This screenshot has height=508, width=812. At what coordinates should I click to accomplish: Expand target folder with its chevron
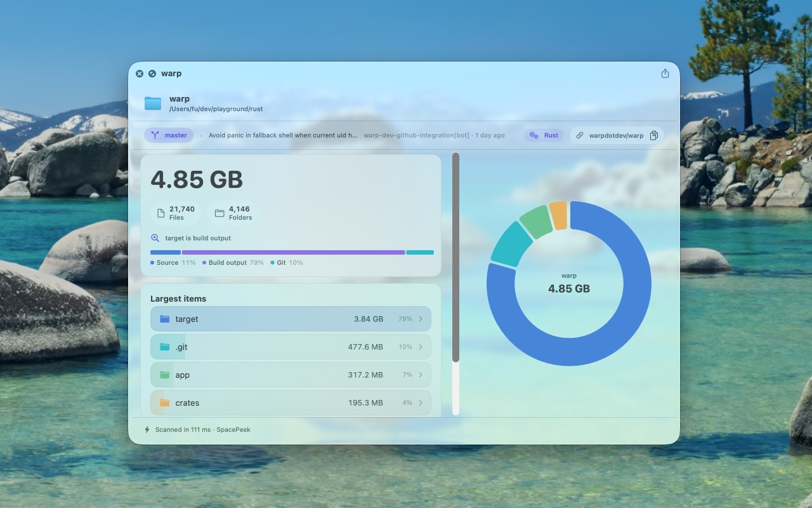point(421,319)
